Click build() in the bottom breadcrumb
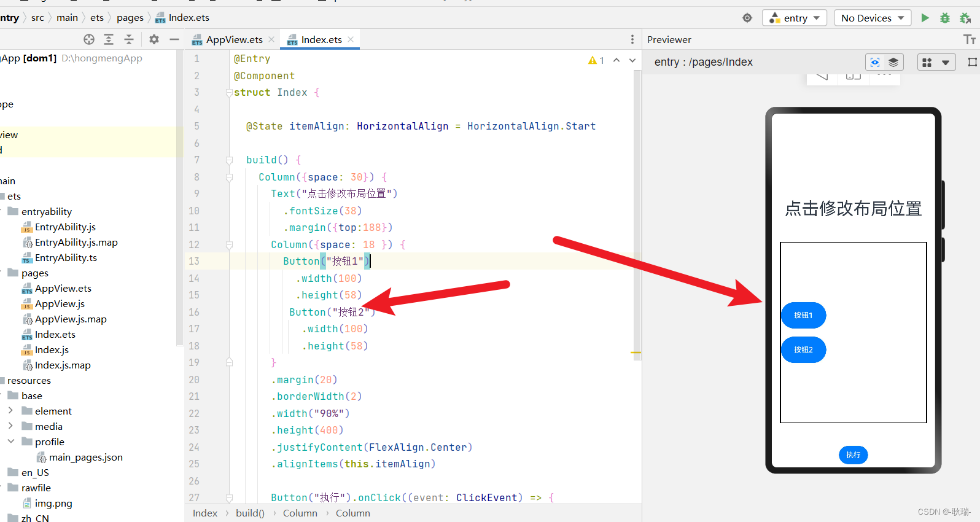 tap(250, 513)
